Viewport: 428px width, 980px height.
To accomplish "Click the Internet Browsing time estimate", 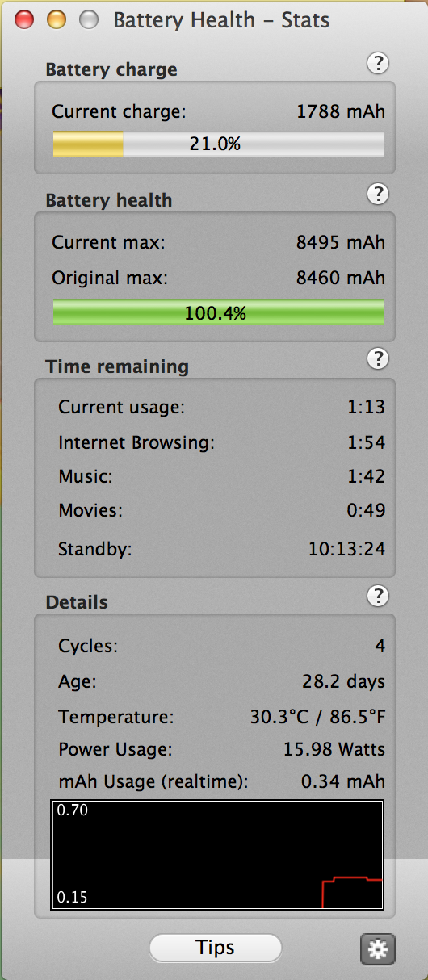I will (x=366, y=442).
